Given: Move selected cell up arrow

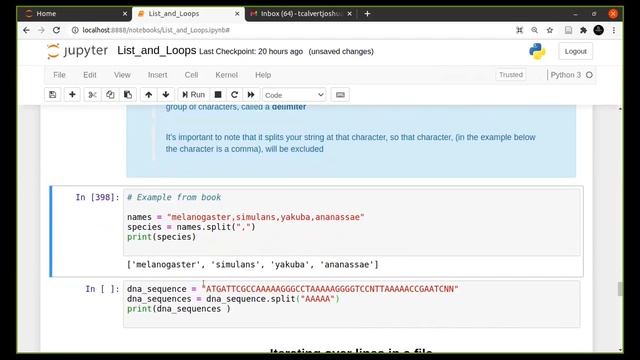Looking at the screenshot, I should [149, 95].
